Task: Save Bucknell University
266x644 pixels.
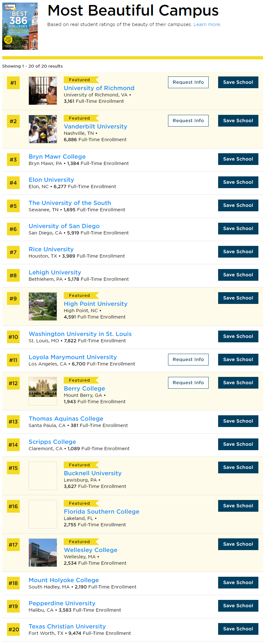Action: point(238,467)
